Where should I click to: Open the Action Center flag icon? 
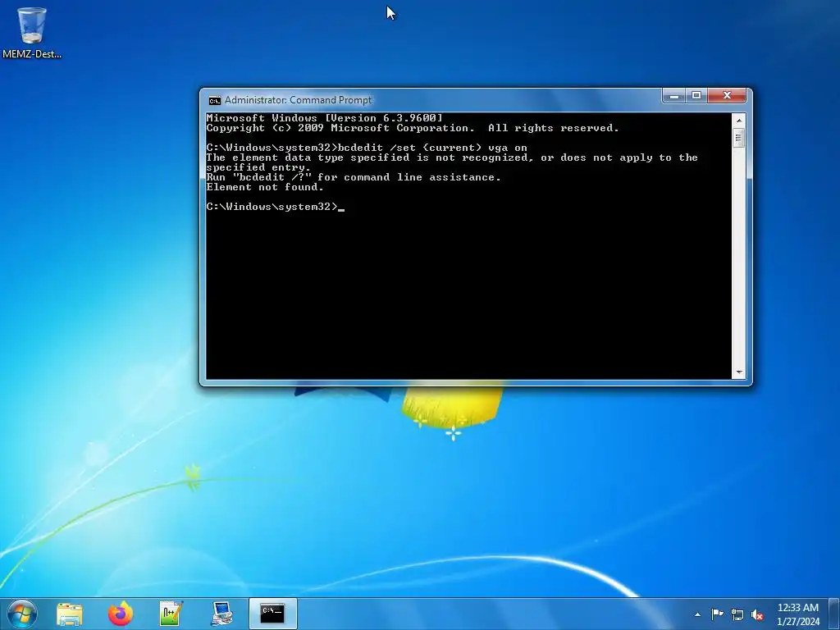click(717, 614)
